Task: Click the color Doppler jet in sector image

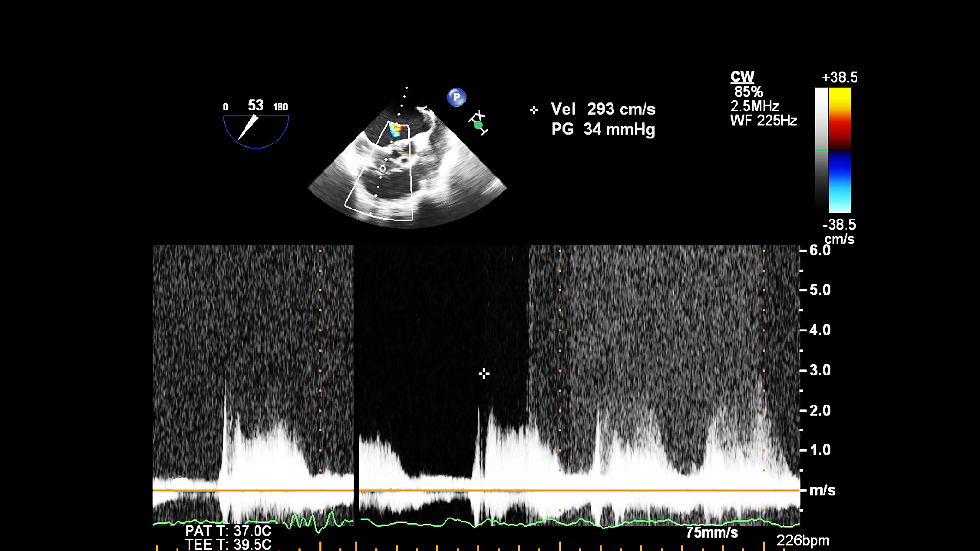Action: click(396, 130)
